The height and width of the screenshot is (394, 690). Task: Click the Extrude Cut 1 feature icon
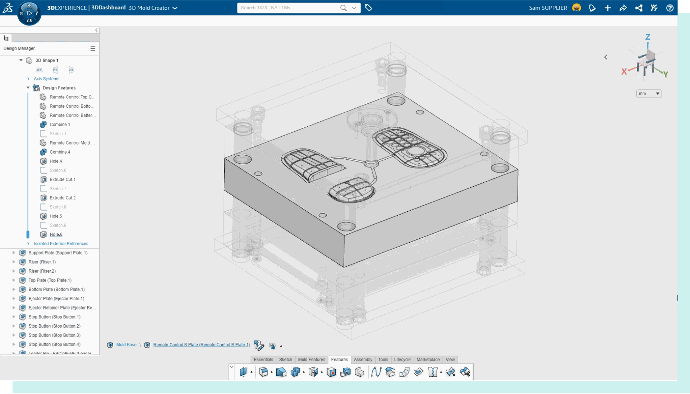pyautogui.click(x=43, y=180)
